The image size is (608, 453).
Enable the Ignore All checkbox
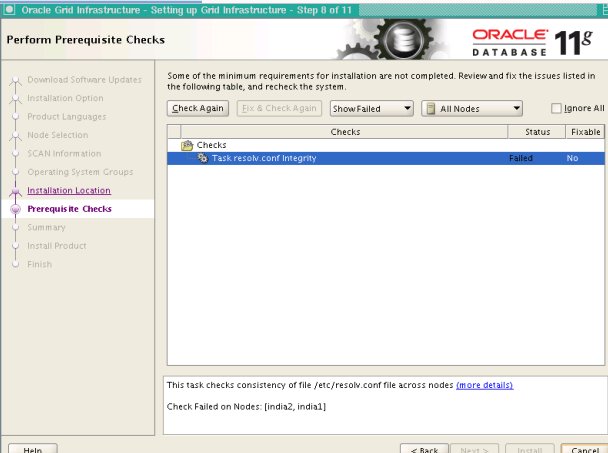click(x=556, y=108)
